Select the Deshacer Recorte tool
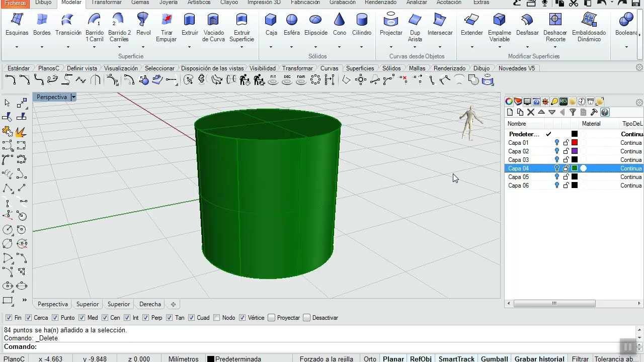 click(x=555, y=28)
